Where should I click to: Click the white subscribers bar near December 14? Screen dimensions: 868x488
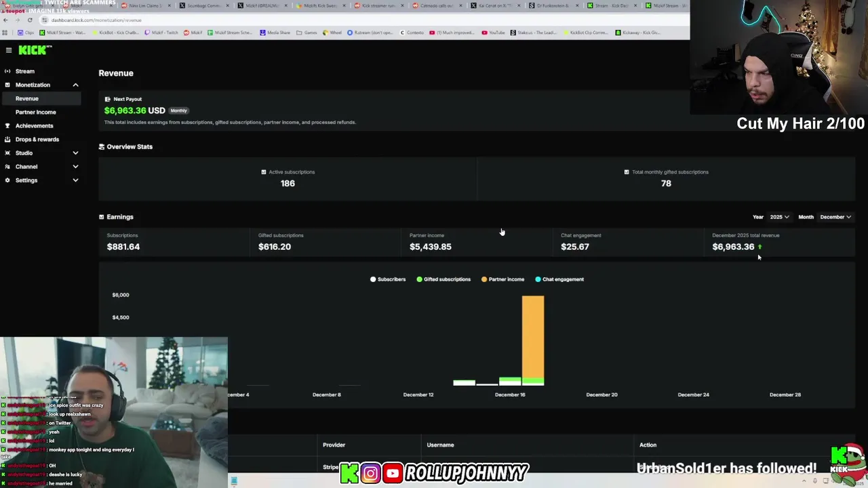coord(465,383)
